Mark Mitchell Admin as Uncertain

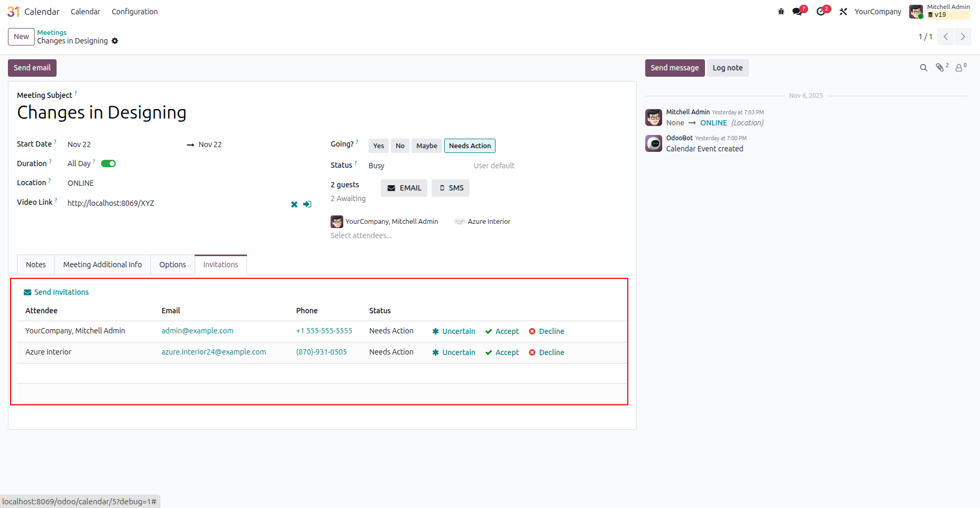454,331
